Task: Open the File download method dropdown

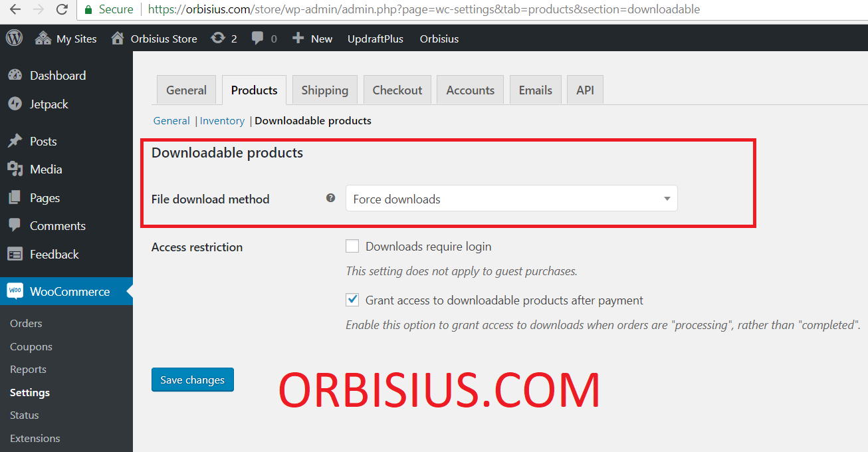Action: click(511, 199)
